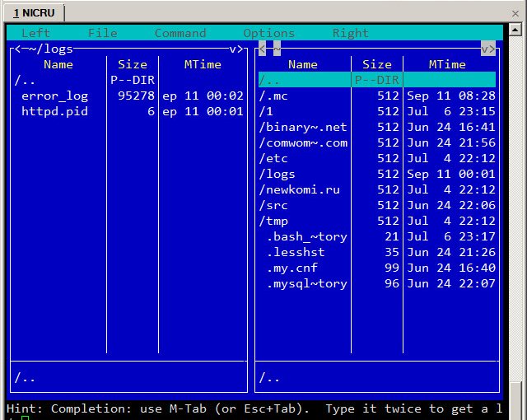Sort left panel by MTime column
The image size is (527, 420).
(x=203, y=64)
